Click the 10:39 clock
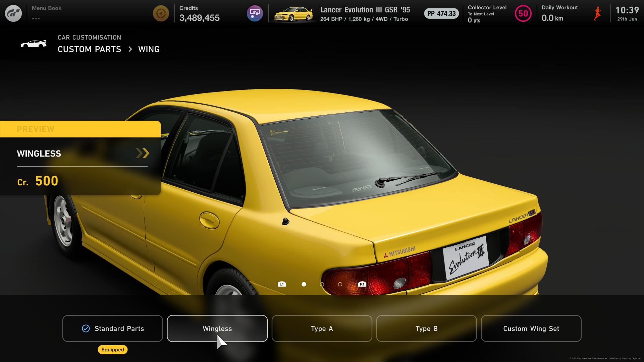This screenshot has width=644, height=362. tap(627, 10)
